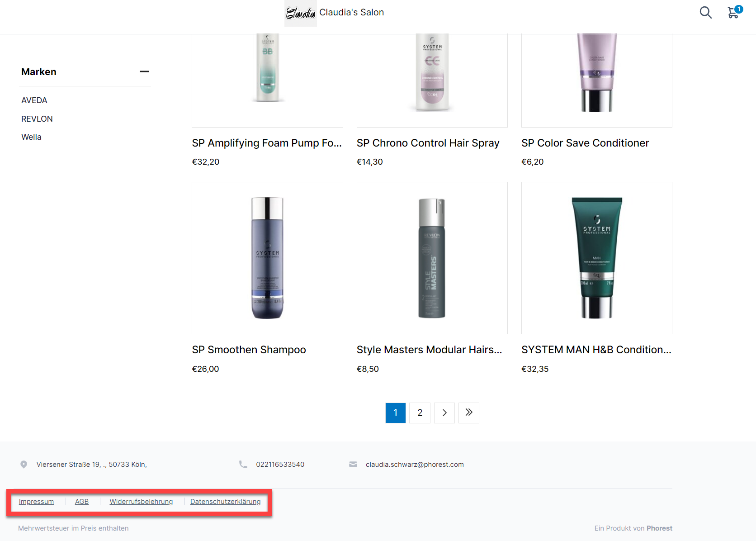756x541 pixels.
Task: Click the email envelope icon in footer
Action: click(353, 465)
